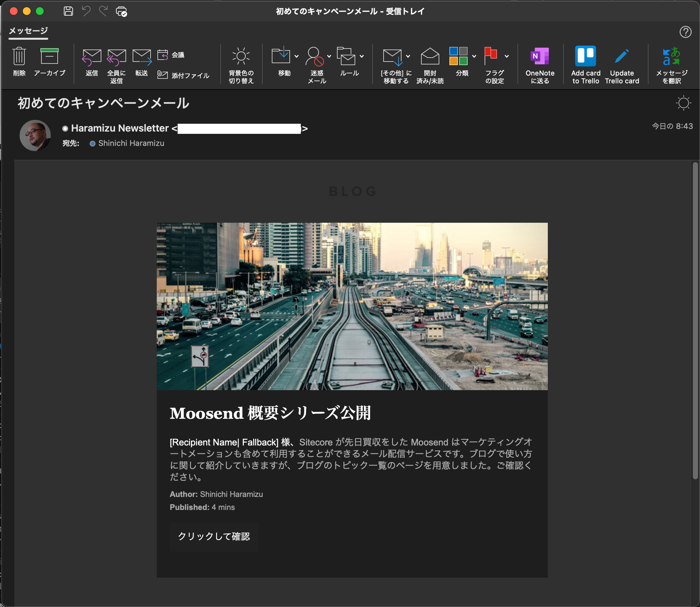Click the email subject 初めてのキャンペーンメール
The width and height of the screenshot is (700, 607).
[103, 103]
